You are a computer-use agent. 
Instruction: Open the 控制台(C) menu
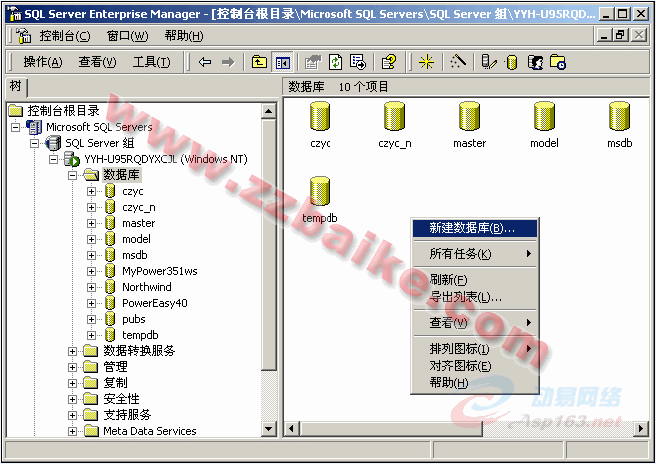tap(65, 36)
